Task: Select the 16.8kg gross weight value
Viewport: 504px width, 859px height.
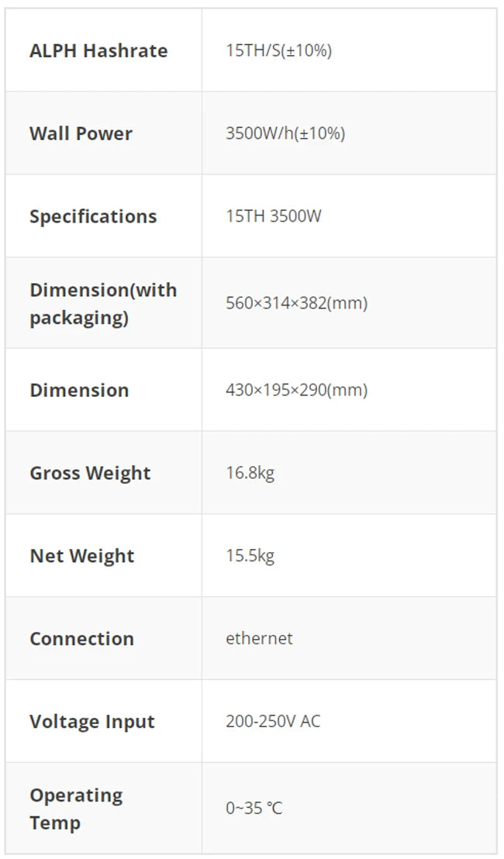Action: (250, 473)
